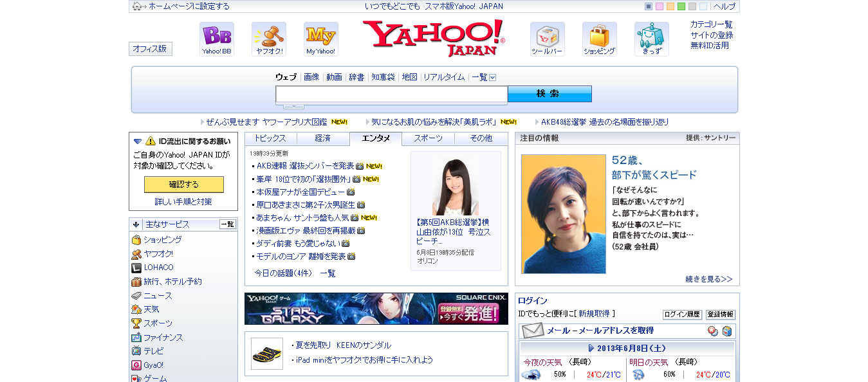Viewport: 868px width, 382px height.
Task: Select 画像 search category
Action: coord(311,77)
